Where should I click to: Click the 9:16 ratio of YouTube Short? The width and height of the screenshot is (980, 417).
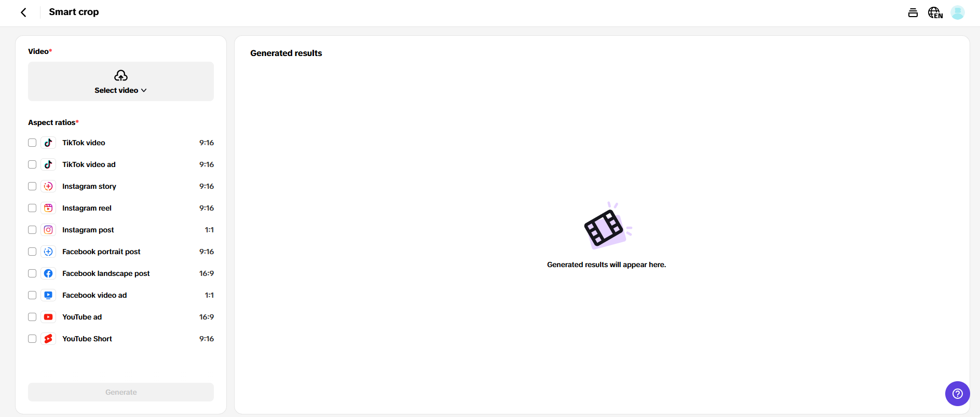207,339
